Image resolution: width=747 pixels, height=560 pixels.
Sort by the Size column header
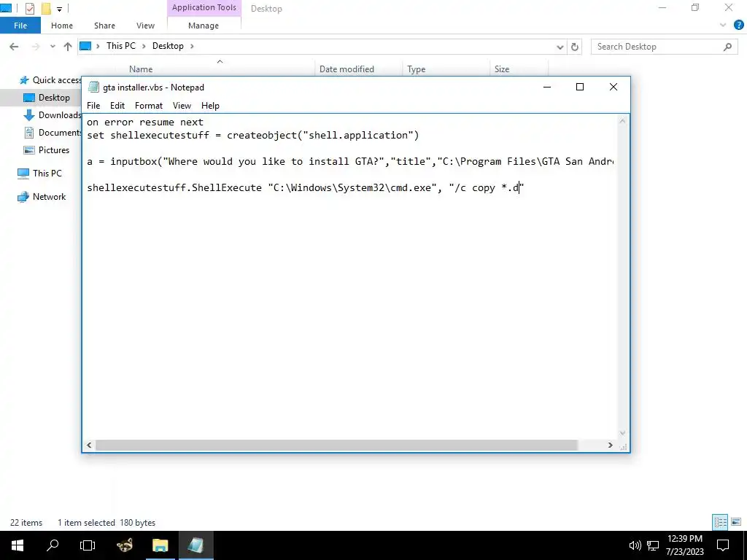pos(502,69)
